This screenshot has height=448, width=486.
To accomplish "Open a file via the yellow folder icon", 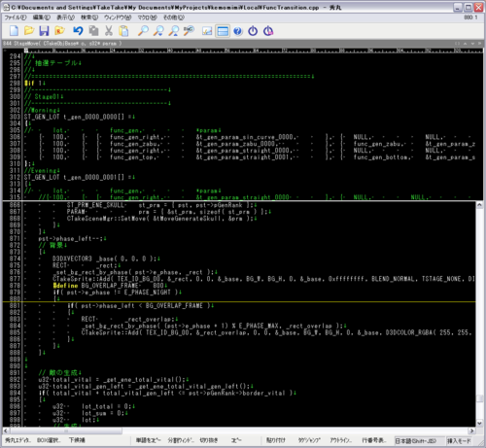I will [x=29, y=31].
